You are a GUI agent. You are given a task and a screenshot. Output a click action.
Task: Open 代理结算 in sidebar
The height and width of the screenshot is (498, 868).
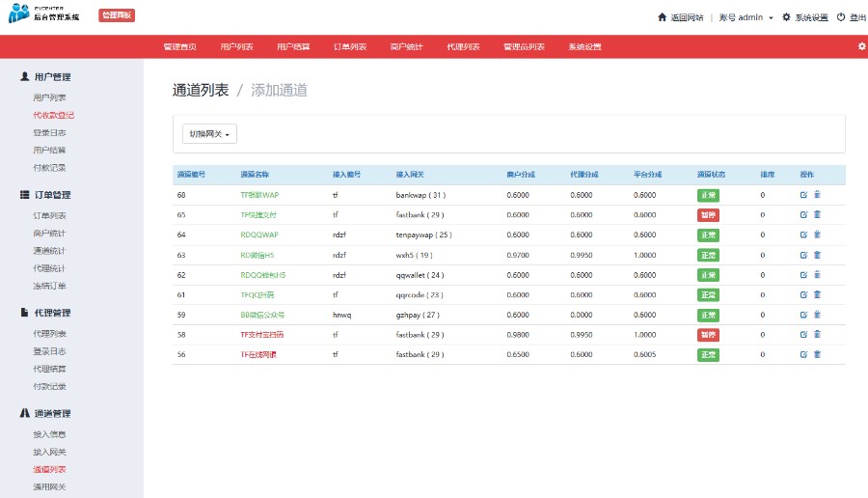click(49, 369)
